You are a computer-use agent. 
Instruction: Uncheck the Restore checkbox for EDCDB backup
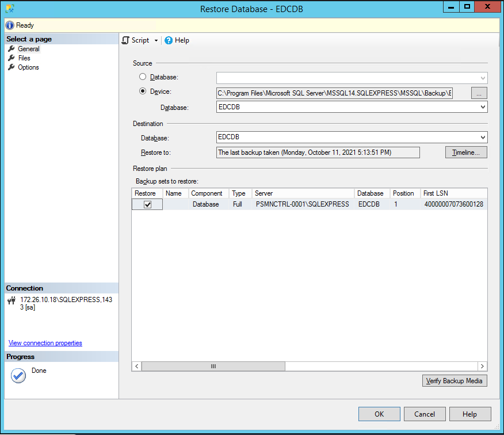tap(147, 204)
